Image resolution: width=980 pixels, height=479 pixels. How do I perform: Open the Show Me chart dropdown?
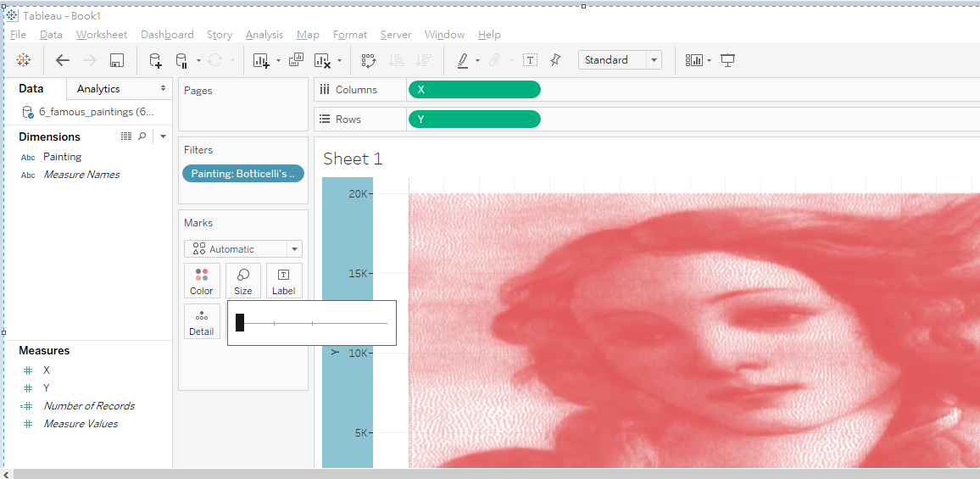(698, 60)
